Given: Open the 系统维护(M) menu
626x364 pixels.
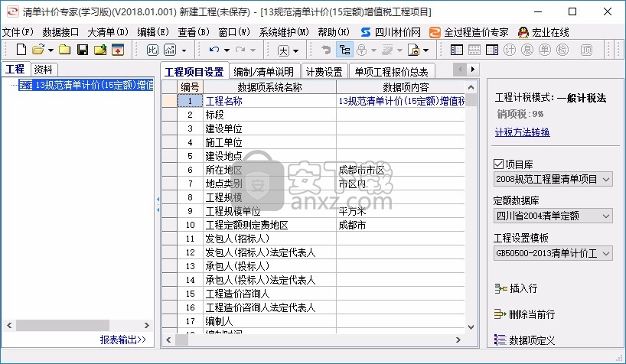Looking at the screenshot, I should (x=284, y=32).
